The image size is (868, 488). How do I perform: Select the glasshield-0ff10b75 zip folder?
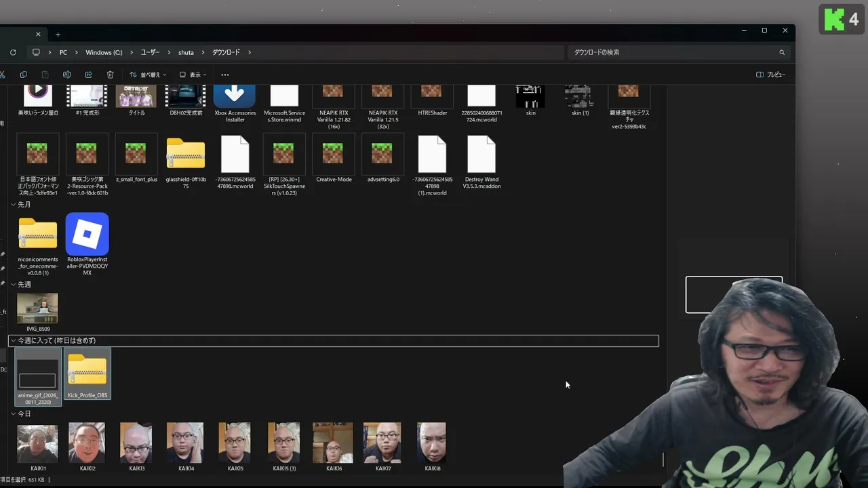[x=186, y=162]
